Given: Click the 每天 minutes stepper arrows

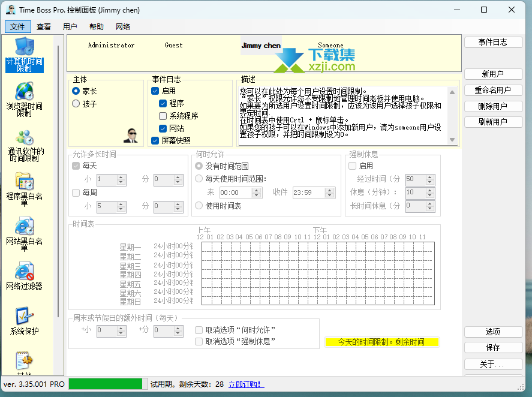Looking at the screenshot, I should [178, 179].
